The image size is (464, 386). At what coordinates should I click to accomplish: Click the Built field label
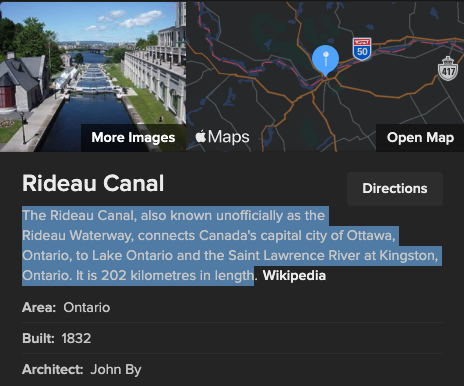38,338
